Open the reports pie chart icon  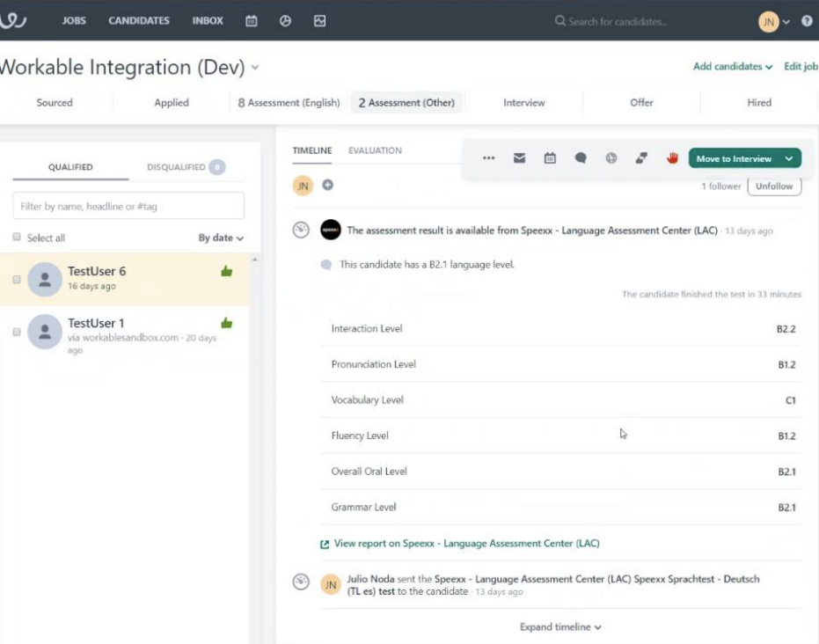tap(285, 21)
